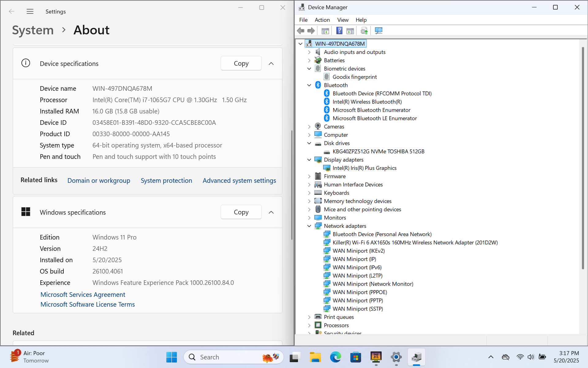
Task: Collapse the Windows specifications section
Action: 271,212
